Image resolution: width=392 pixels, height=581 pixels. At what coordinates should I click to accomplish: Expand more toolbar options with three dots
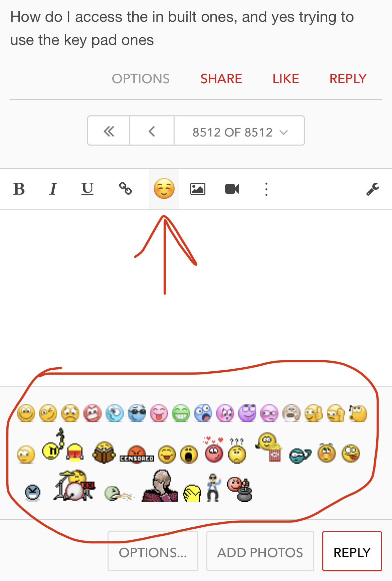[266, 189]
